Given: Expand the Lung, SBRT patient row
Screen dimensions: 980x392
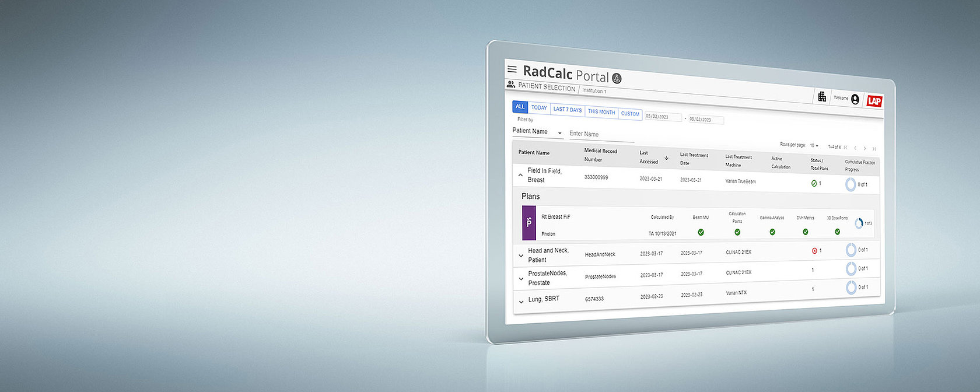Looking at the screenshot, I should pyautogui.click(x=521, y=302).
